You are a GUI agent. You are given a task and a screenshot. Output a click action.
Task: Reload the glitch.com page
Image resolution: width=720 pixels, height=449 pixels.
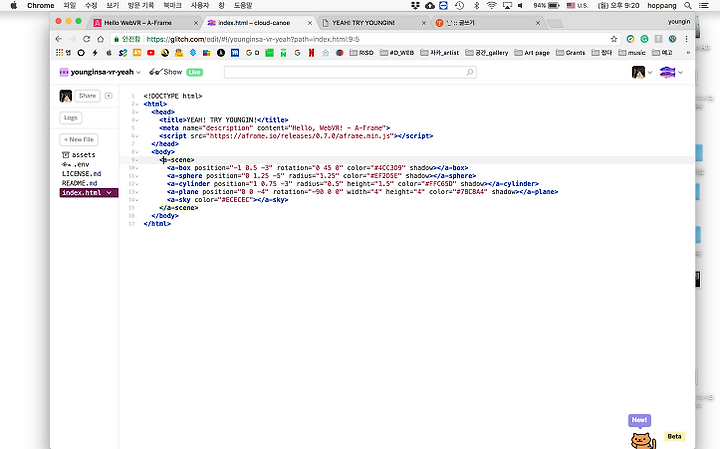click(86, 39)
